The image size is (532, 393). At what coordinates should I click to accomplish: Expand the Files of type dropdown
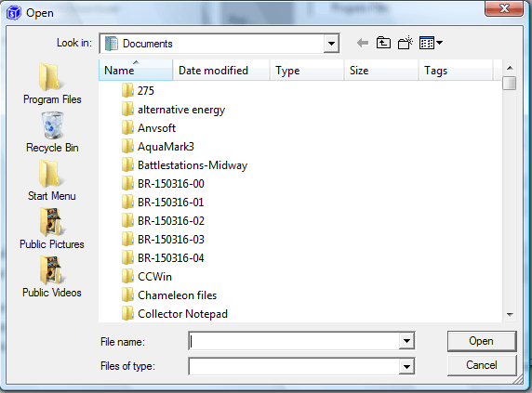[406, 366]
